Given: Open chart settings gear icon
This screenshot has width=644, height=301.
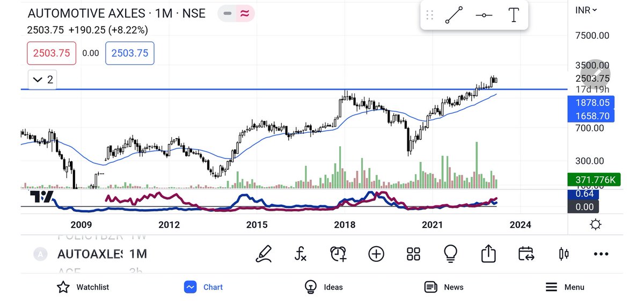Looking at the screenshot, I should (x=595, y=224).
